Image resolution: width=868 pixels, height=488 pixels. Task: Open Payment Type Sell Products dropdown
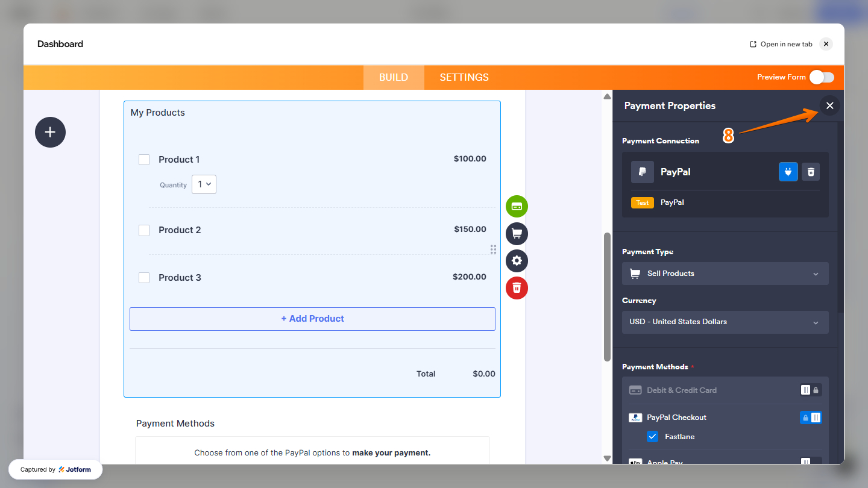[x=725, y=274]
